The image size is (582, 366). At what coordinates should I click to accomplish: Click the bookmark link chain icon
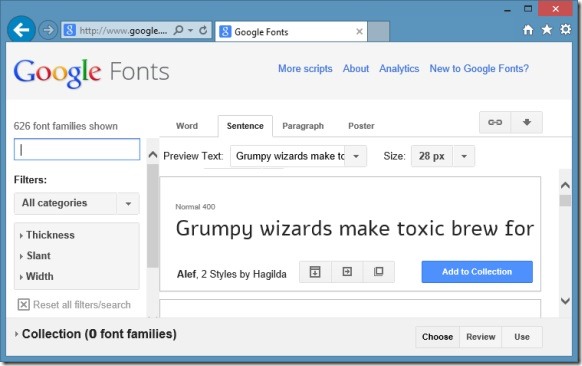(495, 122)
